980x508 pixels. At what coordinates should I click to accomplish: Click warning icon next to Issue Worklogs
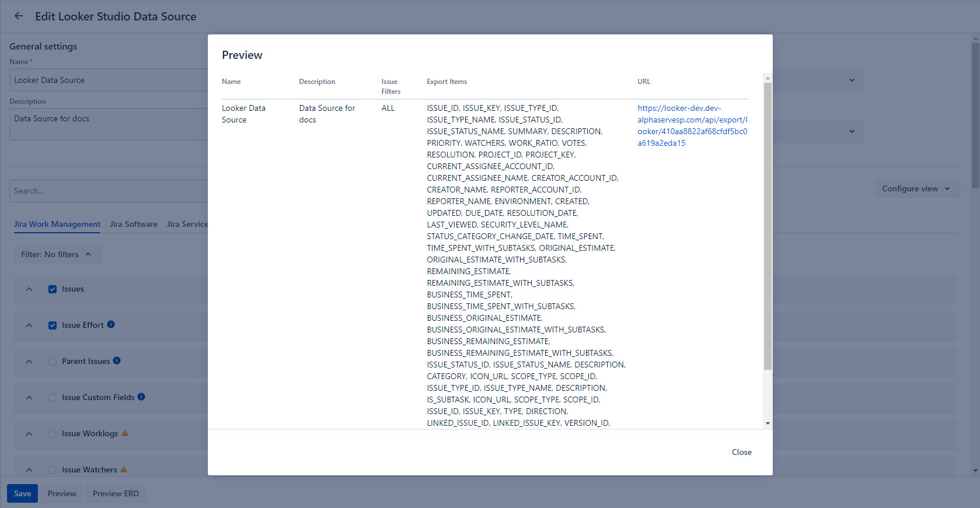point(125,433)
